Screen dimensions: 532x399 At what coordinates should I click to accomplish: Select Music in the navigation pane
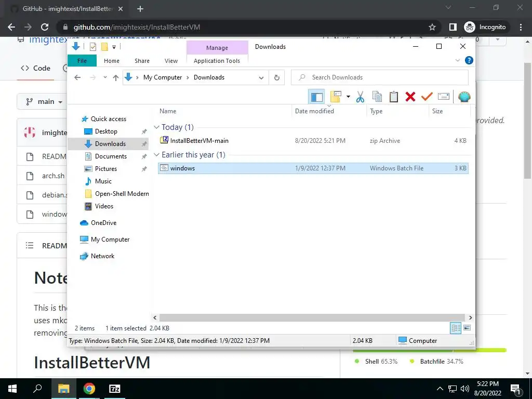pos(103,181)
